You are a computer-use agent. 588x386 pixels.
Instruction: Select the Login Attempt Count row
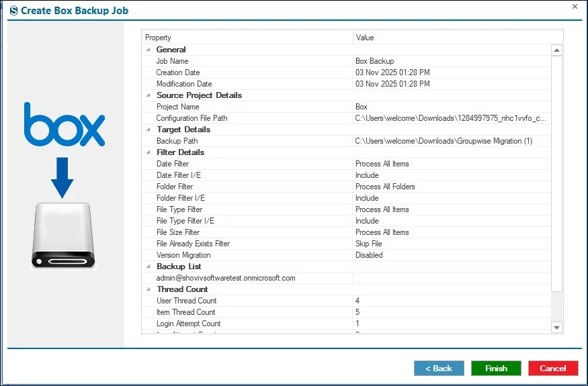[347, 324]
